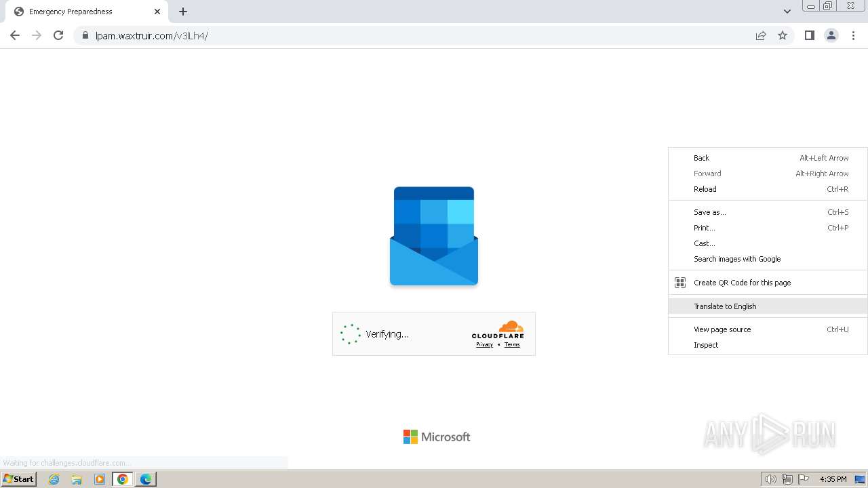Click the QR code menu icon
This screenshot has height=488, width=868.
tap(680, 283)
